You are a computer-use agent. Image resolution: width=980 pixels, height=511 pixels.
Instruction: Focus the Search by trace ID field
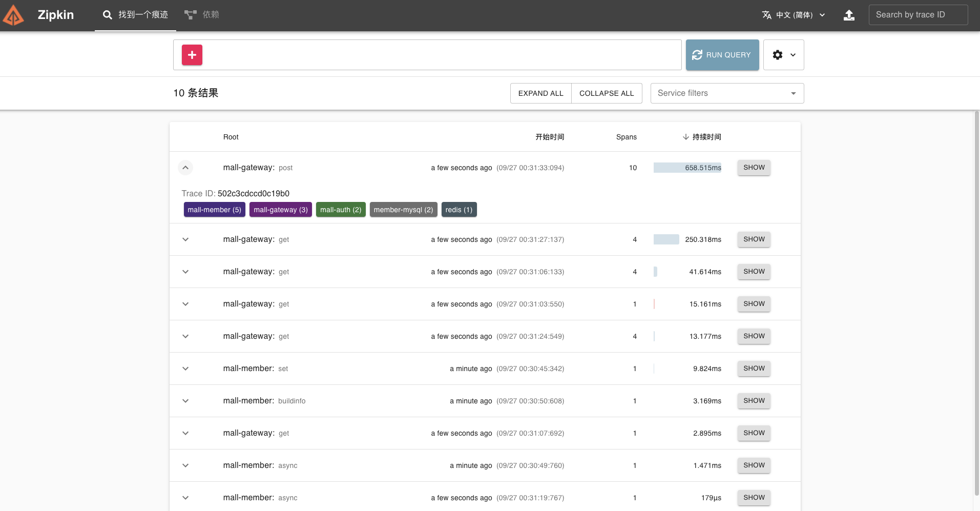(x=918, y=15)
